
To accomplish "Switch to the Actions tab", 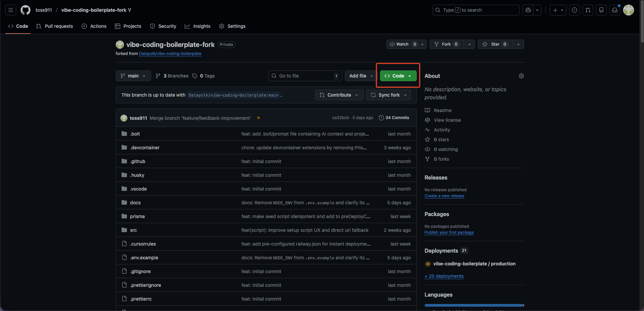I will 94,26.
